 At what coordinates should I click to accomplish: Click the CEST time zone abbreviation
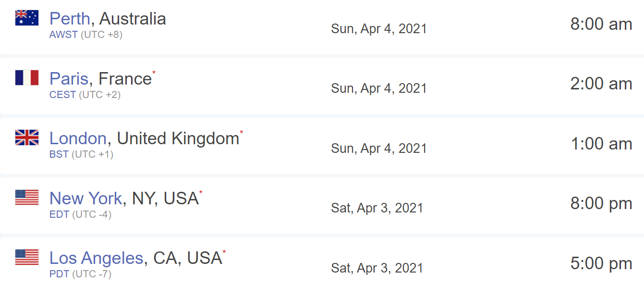coord(62,95)
